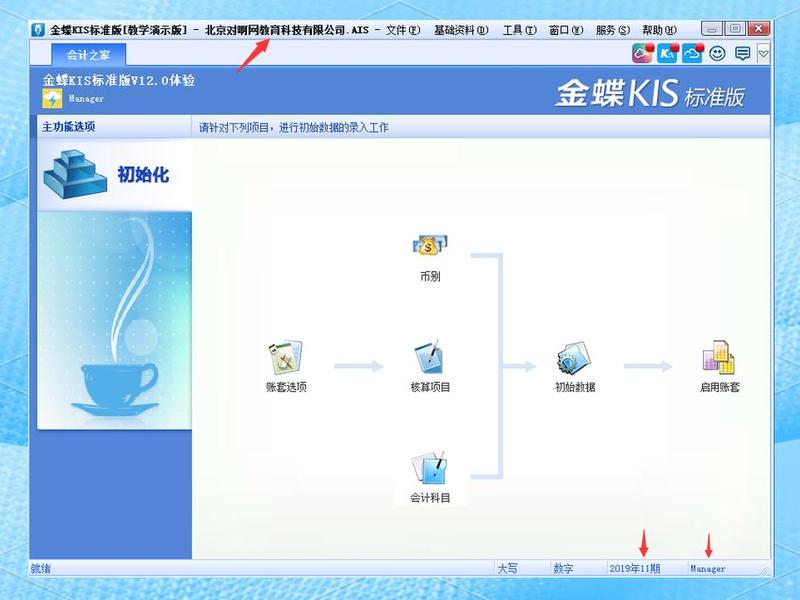The image size is (800, 600).
Task: Open the 文件(F) menu
Action: [x=403, y=30]
